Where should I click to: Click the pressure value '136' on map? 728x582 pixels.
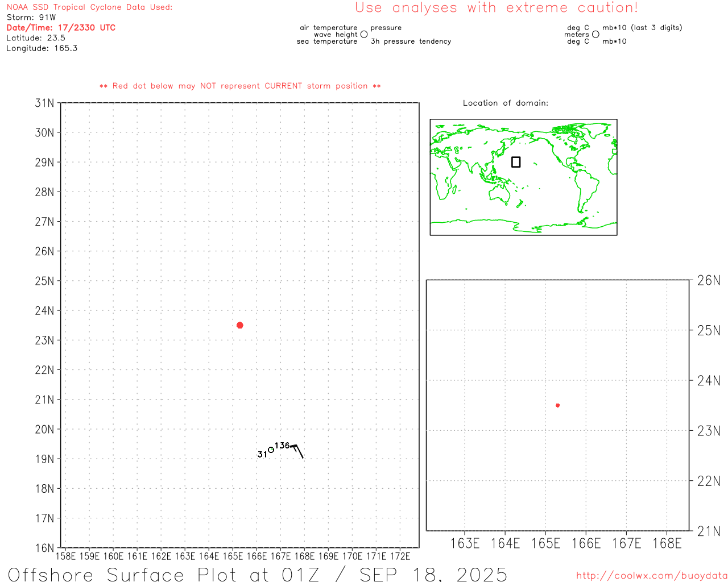[x=282, y=445]
